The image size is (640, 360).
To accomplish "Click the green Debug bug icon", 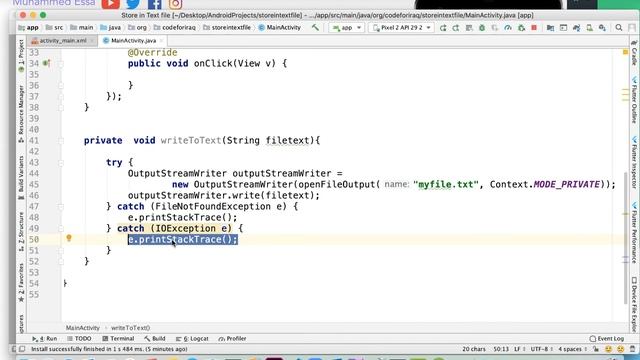I will click(x=482, y=28).
